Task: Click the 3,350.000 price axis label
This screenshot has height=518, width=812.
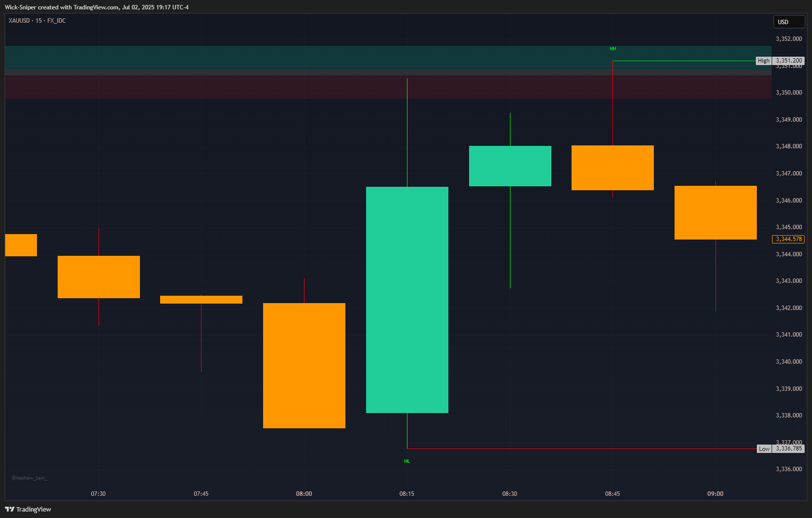Action: (789, 93)
